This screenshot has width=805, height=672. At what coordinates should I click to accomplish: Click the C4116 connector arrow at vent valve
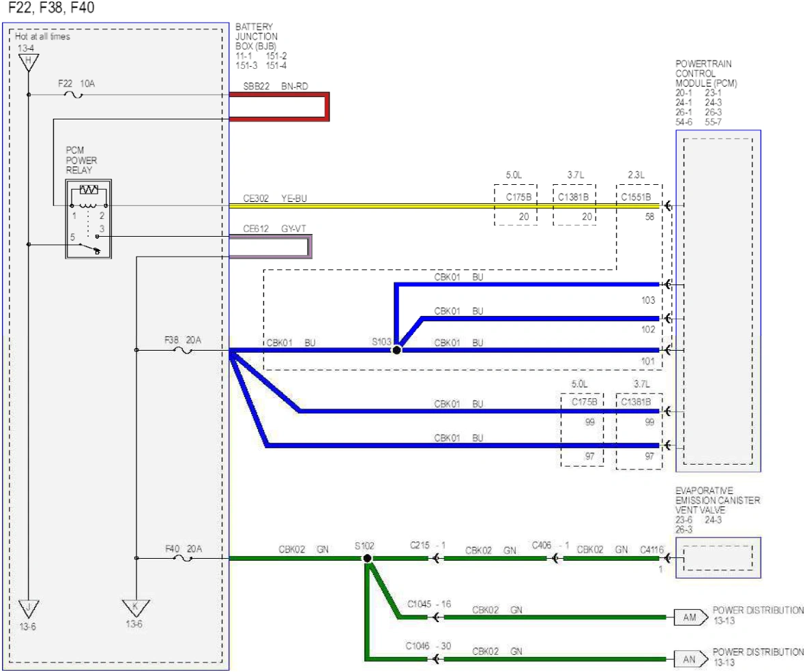(x=667, y=558)
